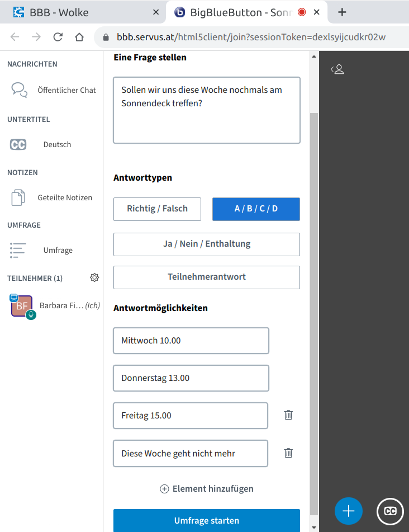Viewport: 409px width, 532px height.
Task: Open the Geteilte Notizen document icon
Action: [x=18, y=197]
